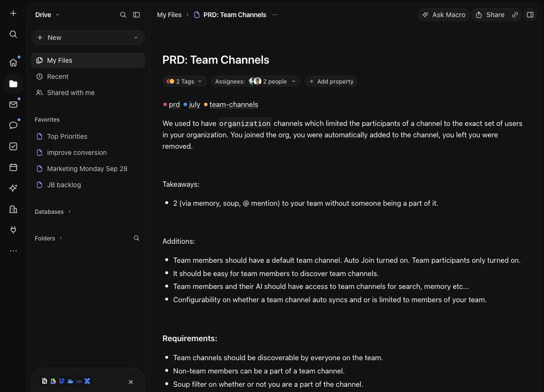Click bullet 'Configurability on whether a team channel'
The image size is (544, 392).
[x=330, y=300]
